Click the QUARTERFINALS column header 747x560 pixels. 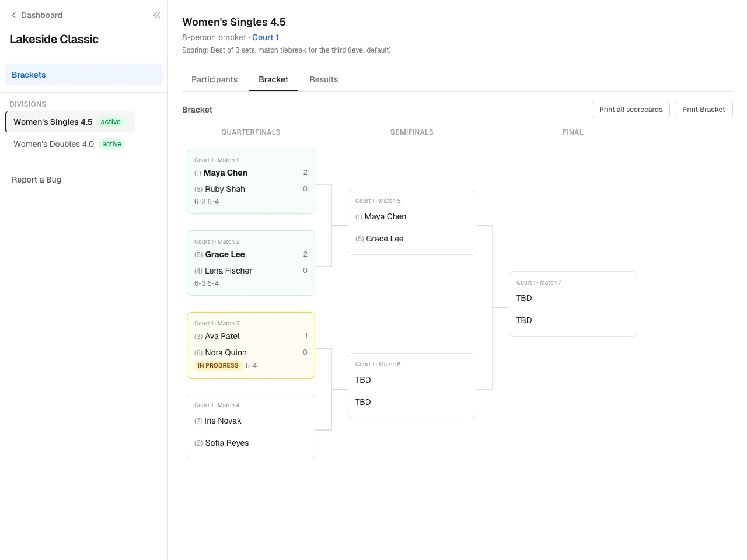(251, 132)
